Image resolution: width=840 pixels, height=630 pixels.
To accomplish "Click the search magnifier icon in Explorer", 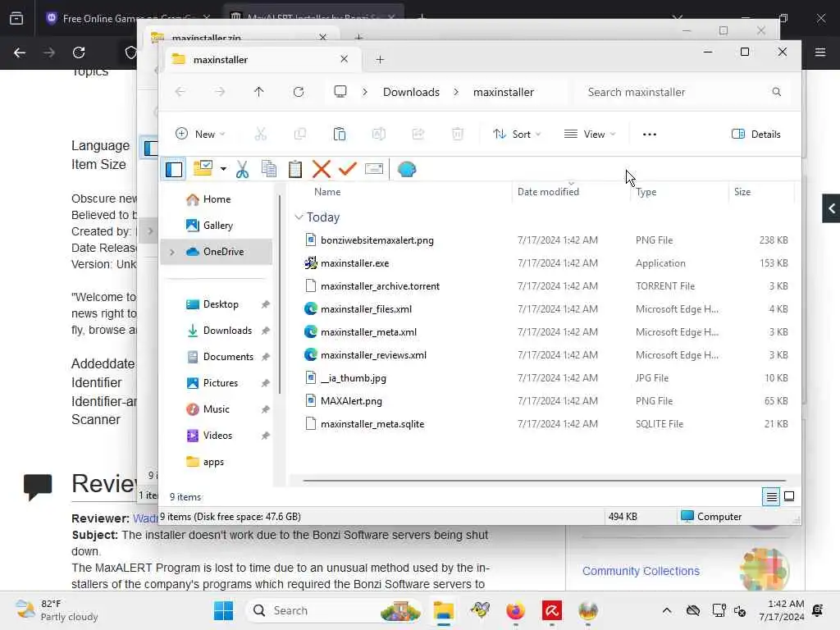I will (x=777, y=92).
